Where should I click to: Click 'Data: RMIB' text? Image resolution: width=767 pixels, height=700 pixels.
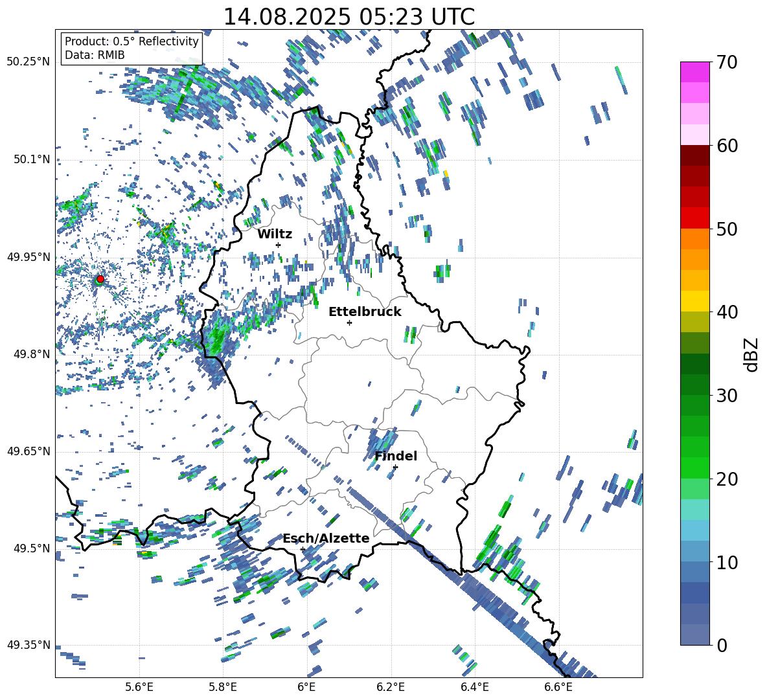pyautogui.click(x=95, y=55)
